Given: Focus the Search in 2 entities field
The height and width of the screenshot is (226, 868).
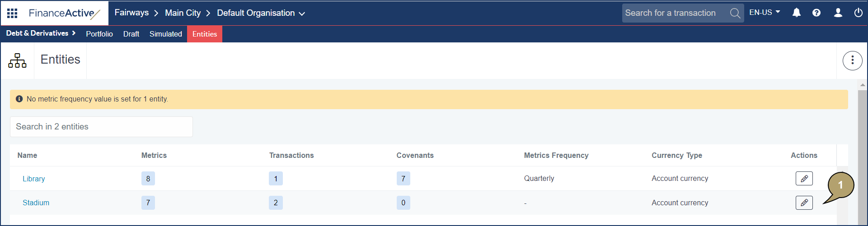Looking at the screenshot, I should 101,127.
